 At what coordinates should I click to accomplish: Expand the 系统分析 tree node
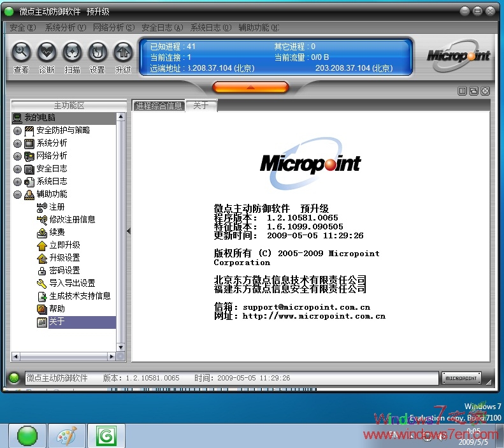pyautogui.click(x=17, y=143)
